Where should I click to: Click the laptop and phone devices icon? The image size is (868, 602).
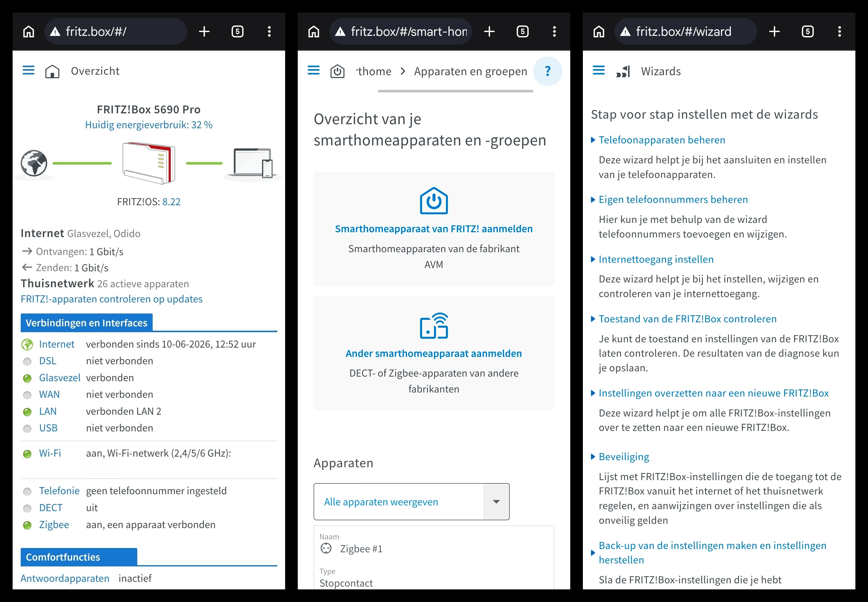(253, 163)
